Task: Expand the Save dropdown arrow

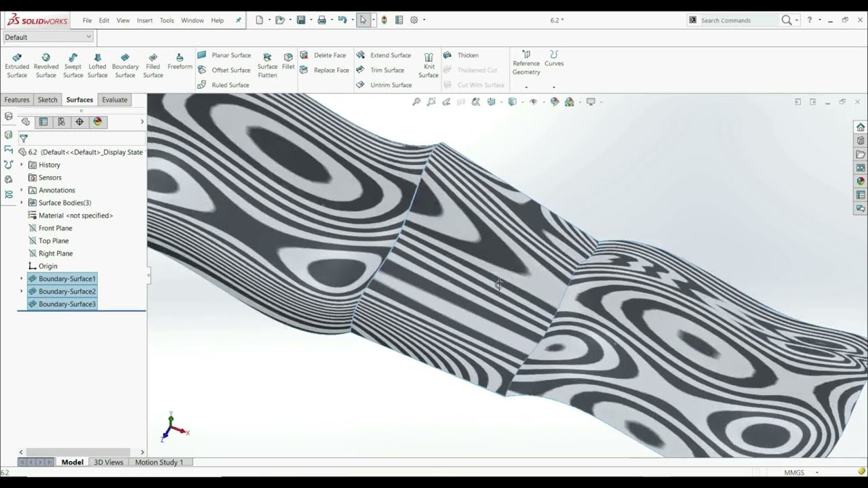Action: coord(311,20)
